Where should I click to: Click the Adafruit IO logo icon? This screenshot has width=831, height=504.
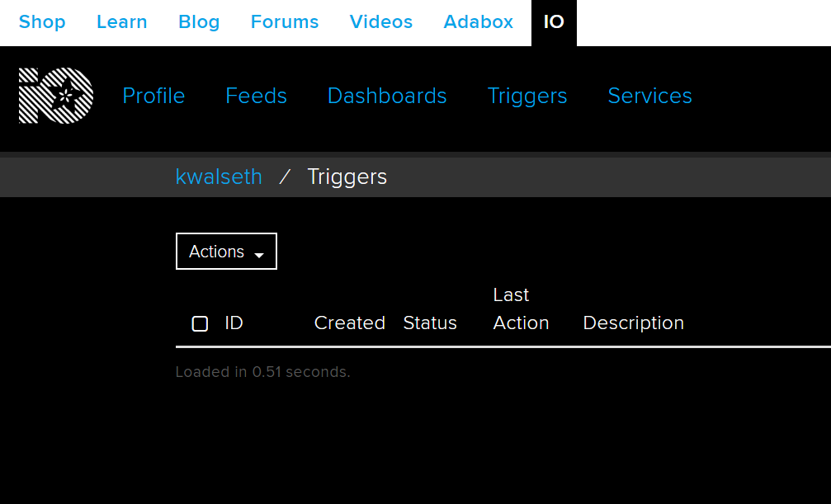point(55,95)
